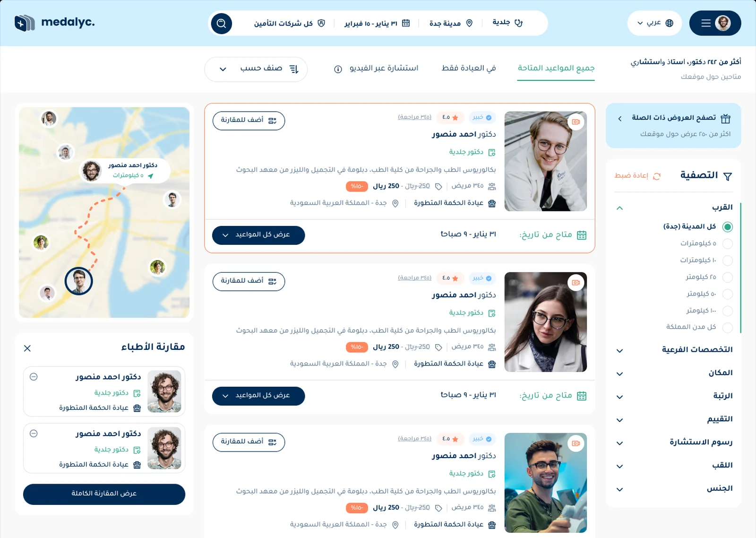This screenshot has height=538, width=756.
Task: Switch to استشارة عبر الفيديو tab
Action: tap(384, 68)
